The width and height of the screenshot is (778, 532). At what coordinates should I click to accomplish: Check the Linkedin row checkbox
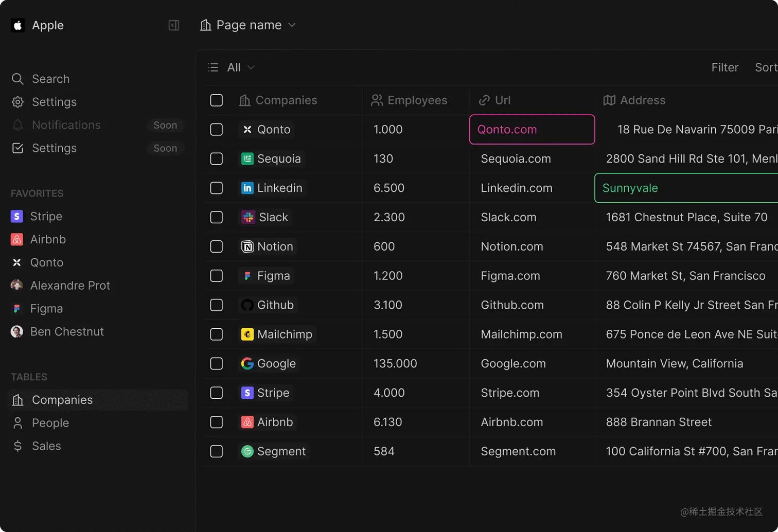tap(217, 188)
